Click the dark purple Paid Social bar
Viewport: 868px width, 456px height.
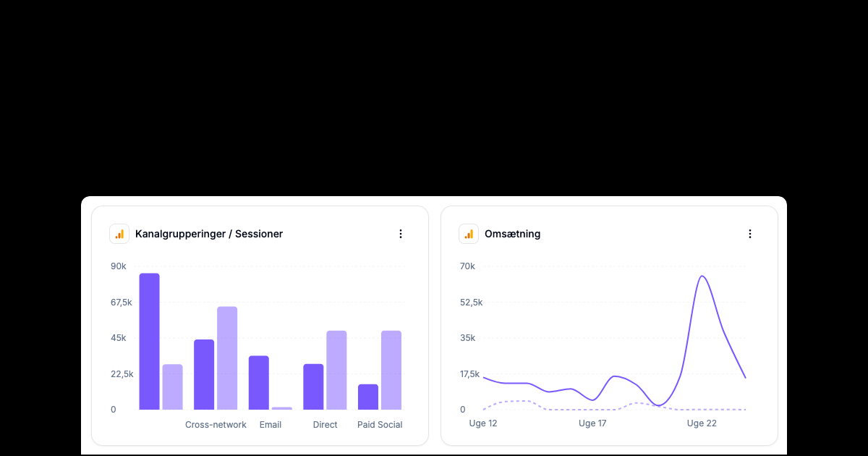(368, 397)
